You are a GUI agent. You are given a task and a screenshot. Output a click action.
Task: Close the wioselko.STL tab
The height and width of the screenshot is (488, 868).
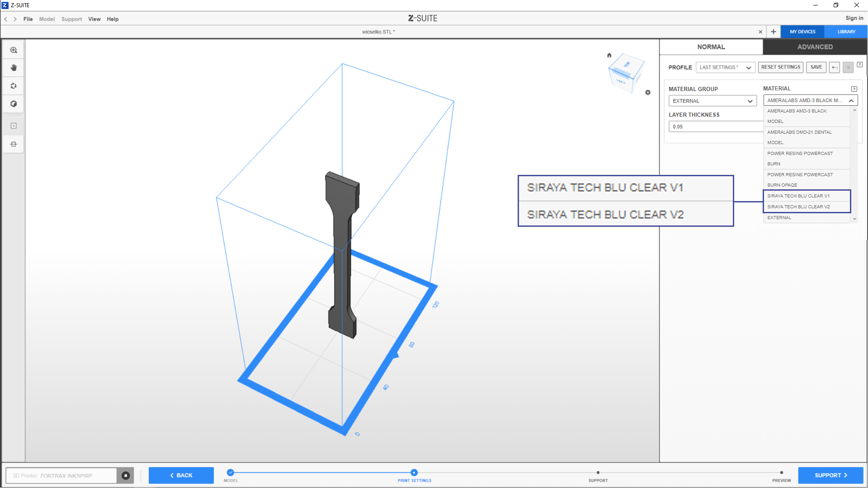760,32
